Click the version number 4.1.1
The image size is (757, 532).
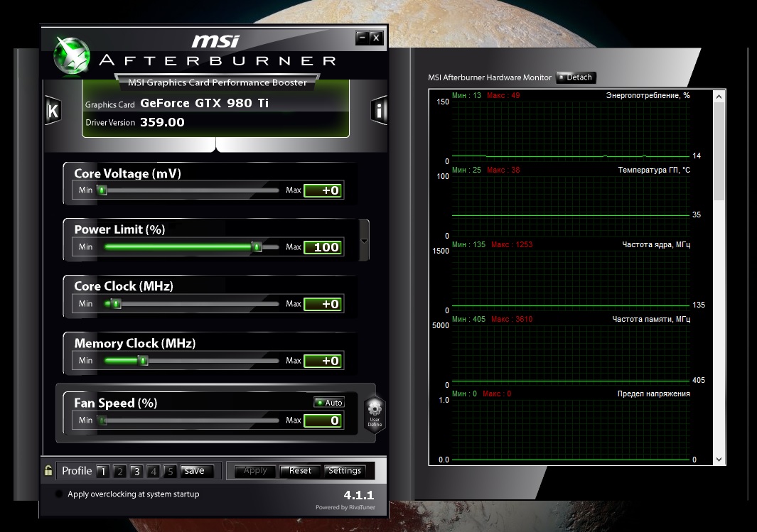click(x=359, y=495)
